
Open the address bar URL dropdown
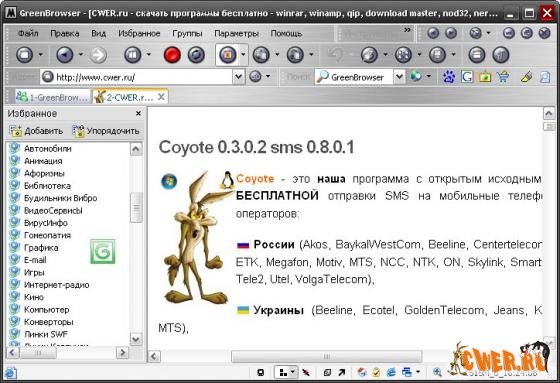click(238, 77)
